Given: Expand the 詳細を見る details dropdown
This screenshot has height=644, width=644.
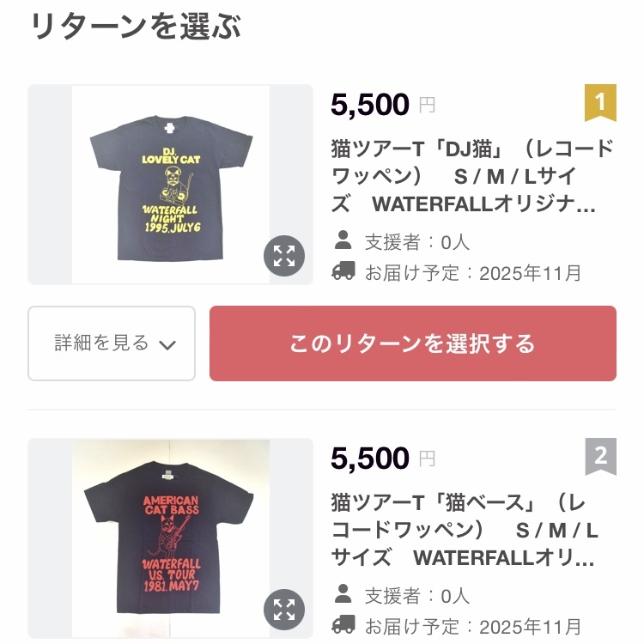Looking at the screenshot, I should pos(112,343).
